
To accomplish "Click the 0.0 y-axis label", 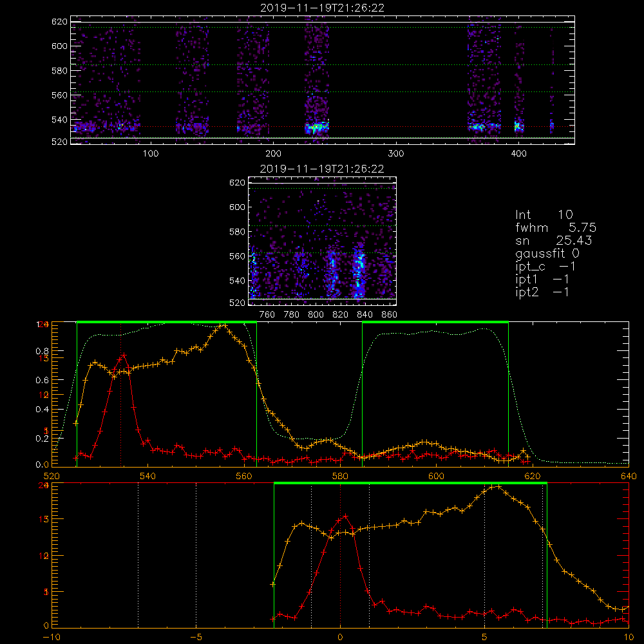I will 43,465.
